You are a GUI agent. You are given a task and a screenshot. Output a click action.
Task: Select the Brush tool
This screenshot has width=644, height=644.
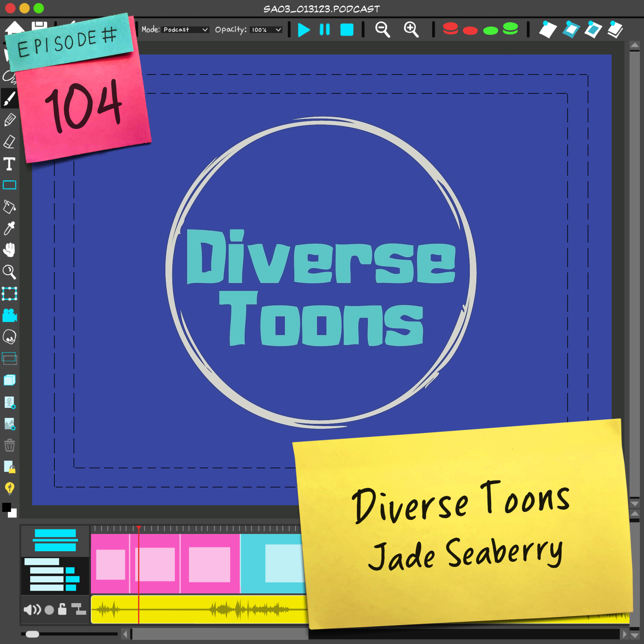pyautogui.click(x=9, y=99)
